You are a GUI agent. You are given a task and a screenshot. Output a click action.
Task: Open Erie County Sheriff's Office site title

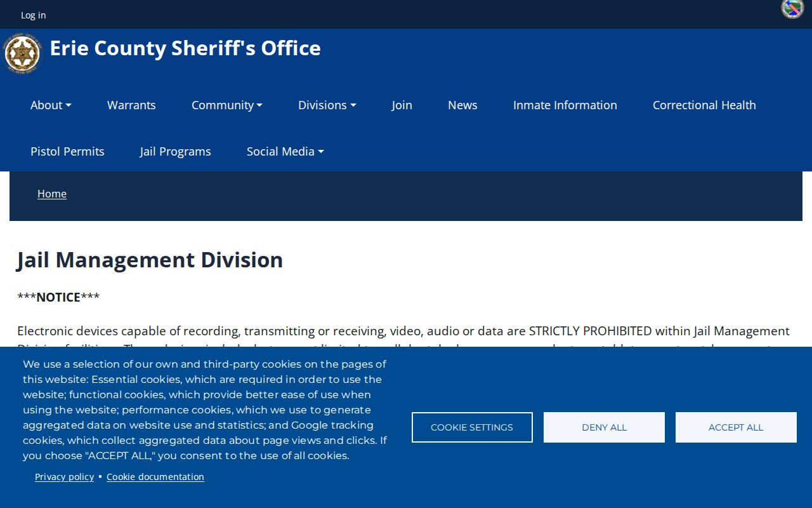[x=185, y=48]
